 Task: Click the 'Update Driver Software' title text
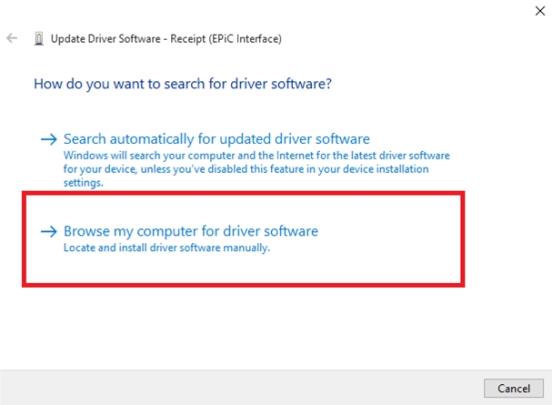(106, 39)
